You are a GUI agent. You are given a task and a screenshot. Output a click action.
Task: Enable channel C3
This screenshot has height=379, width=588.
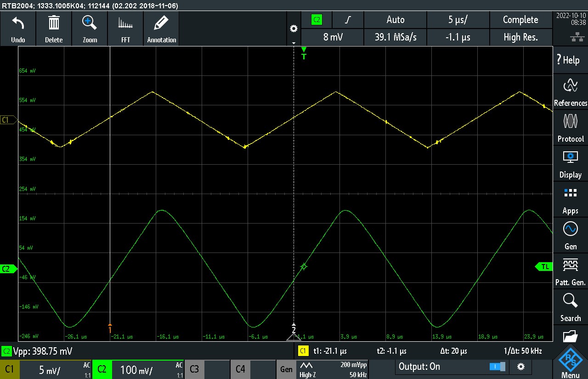click(194, 369)
